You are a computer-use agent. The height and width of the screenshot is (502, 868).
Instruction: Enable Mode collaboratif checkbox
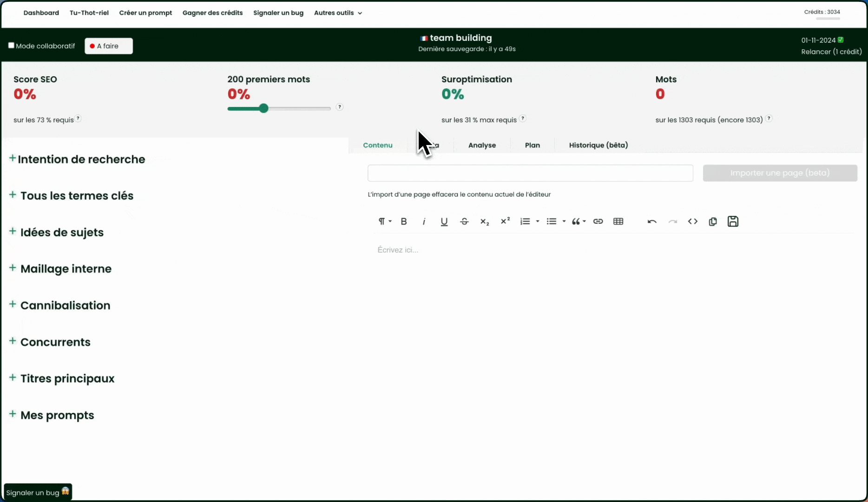[x=11, y=46]
